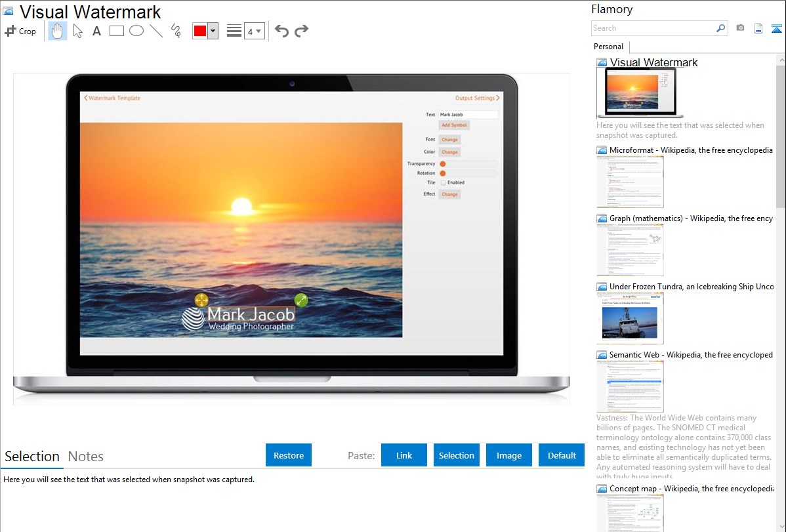Image resolution: width=786 pixels, height=532 pixels.
Task: Activate the hand pan tool
Action: tap(57, 31)
